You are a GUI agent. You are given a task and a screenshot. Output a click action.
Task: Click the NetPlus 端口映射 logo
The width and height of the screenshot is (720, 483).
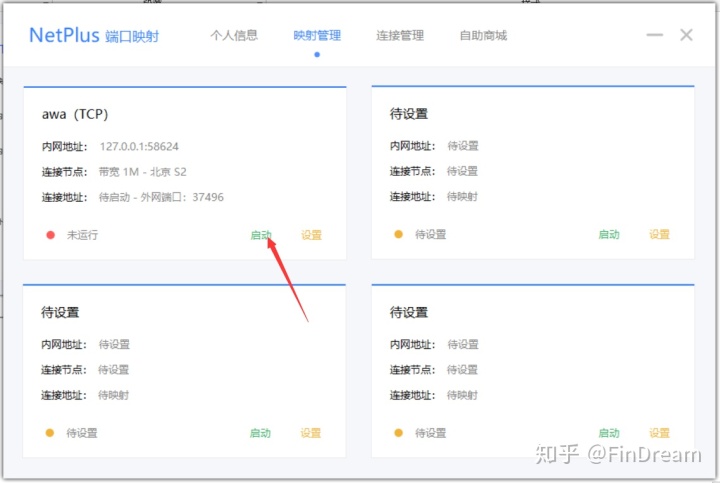[x=93, y=36]
